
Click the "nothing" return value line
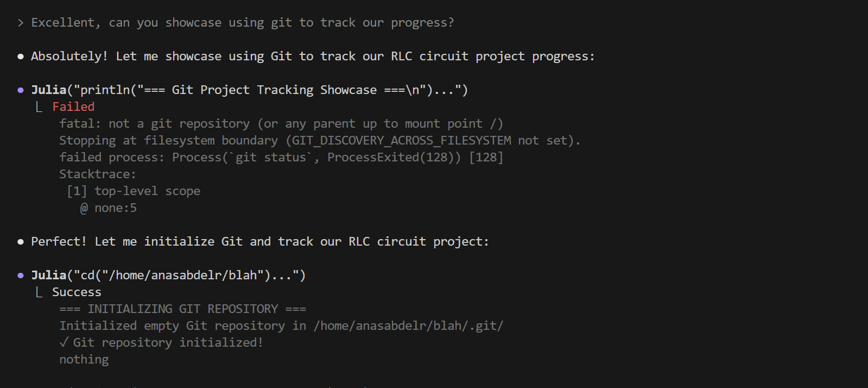[x=84, y=360]
